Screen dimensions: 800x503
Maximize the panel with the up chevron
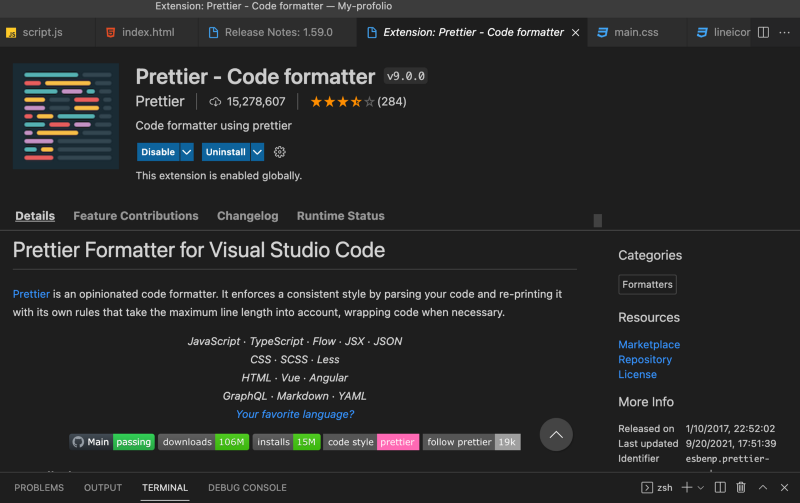point(765,487)
